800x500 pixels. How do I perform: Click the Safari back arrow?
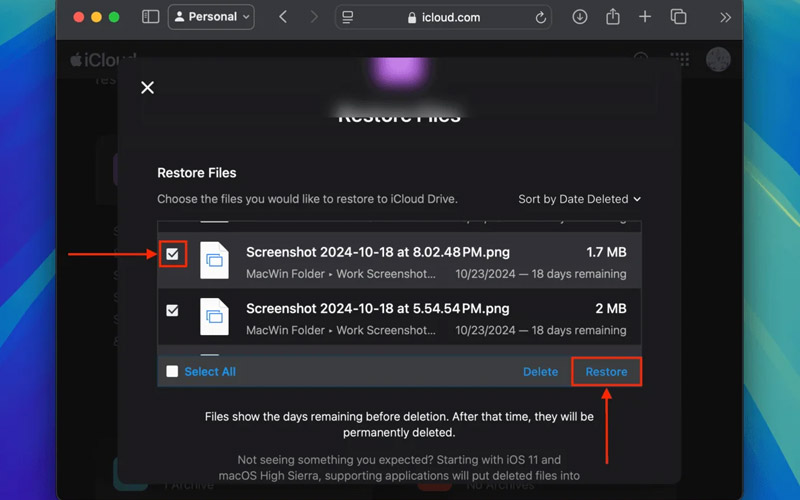click(x=283, y=17)
